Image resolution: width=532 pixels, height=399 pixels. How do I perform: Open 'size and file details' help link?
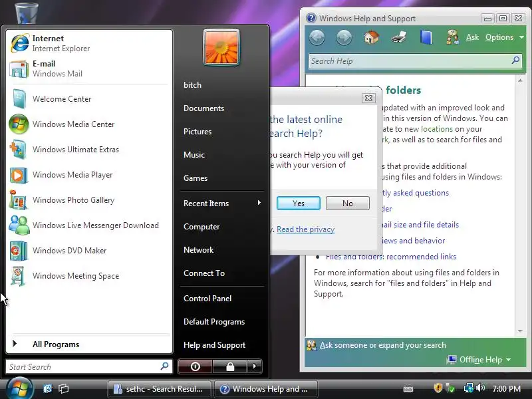[420, 225]
